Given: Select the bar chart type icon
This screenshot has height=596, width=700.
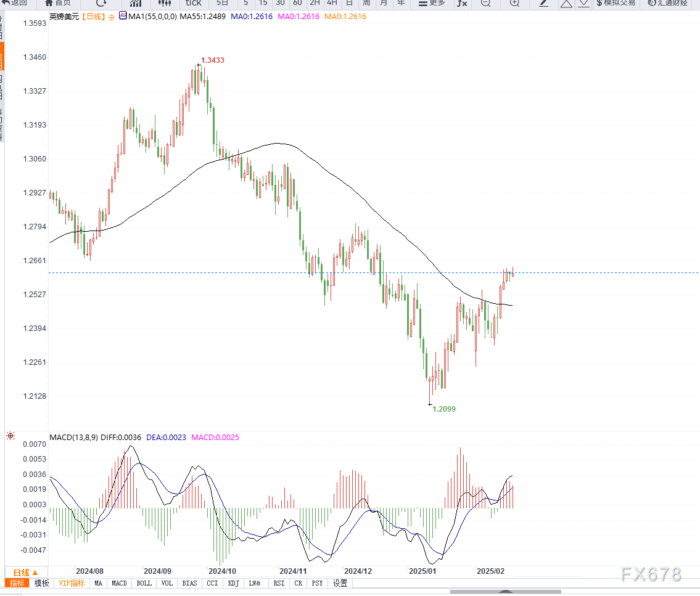Looking at the screenshot, I should point(135,3).
